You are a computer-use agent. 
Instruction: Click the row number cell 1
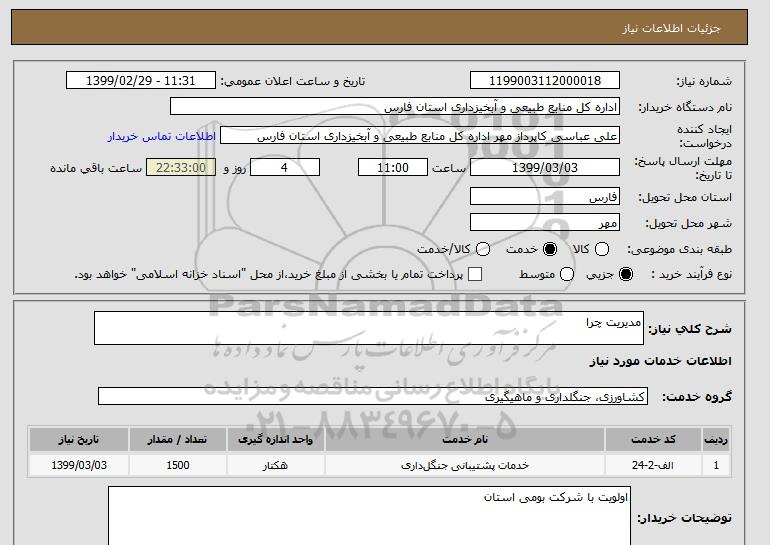point(716,465)
